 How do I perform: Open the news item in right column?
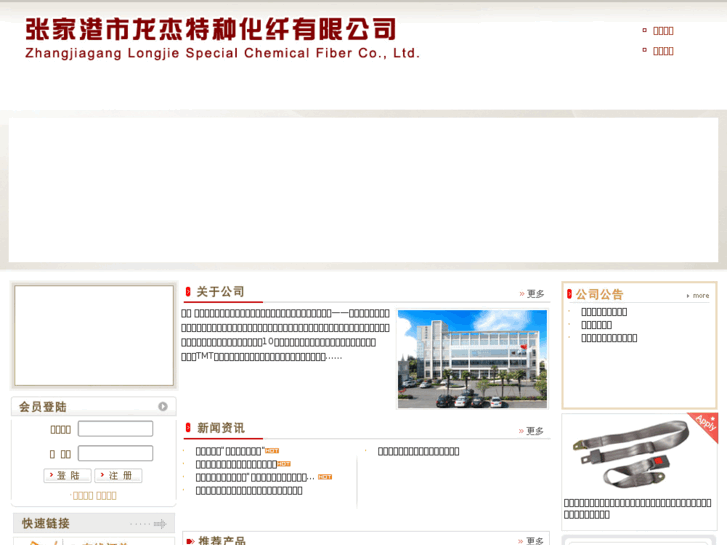418,451
